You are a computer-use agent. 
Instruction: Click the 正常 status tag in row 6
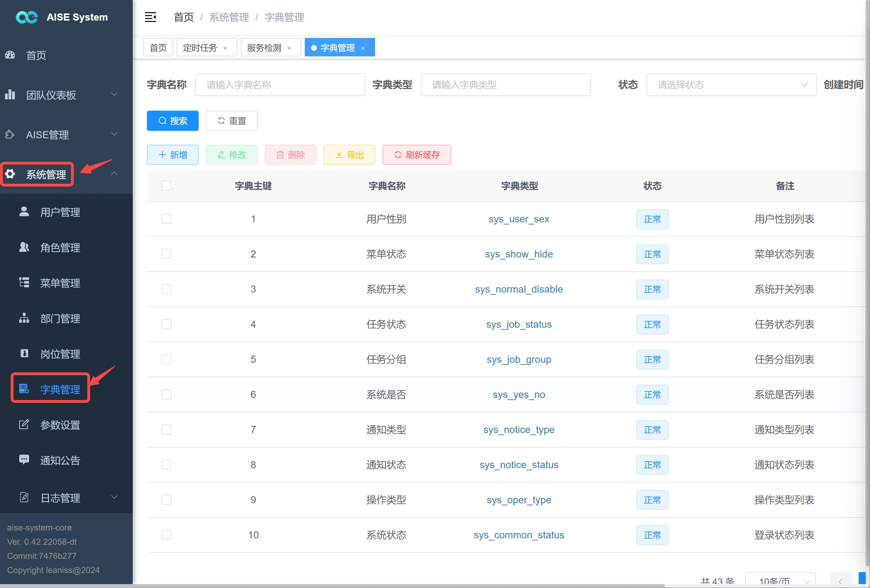tap(652, 394)
